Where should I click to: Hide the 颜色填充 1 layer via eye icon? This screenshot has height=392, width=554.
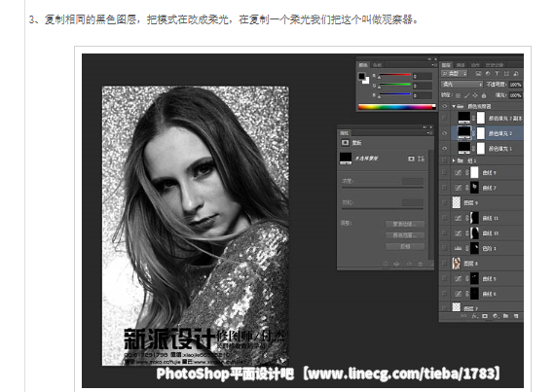coord(445,148)
